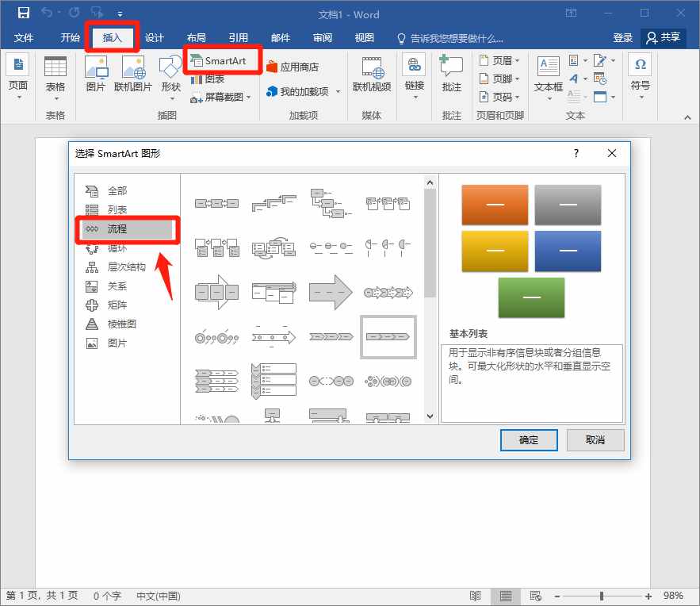The image size is (700, 606).
Task: Collapse the ribbon with the chevron
Action: (x=687, y=117)
